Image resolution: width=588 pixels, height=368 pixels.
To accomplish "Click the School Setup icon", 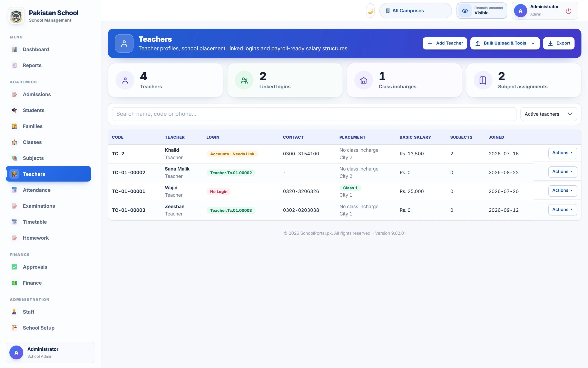I will pos(14,328).
